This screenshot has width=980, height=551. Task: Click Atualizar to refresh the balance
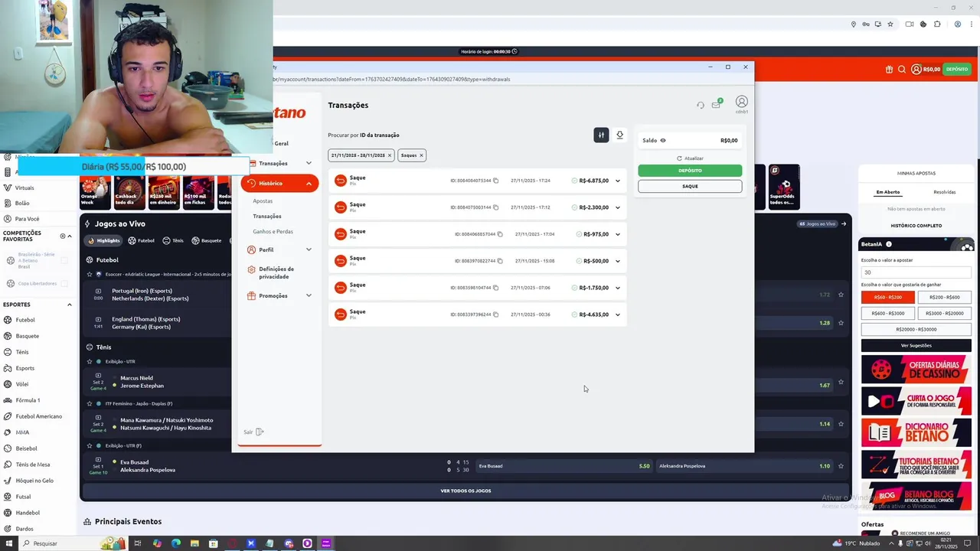pos(690,158)
